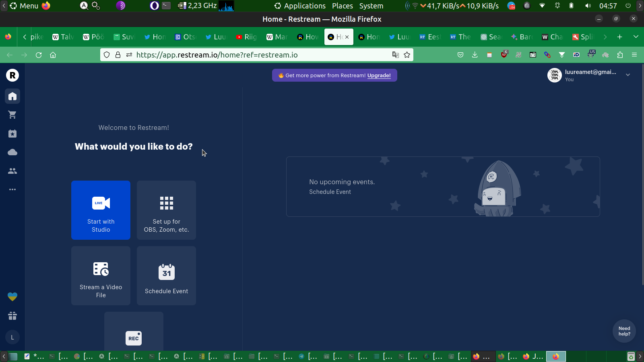This screenshot has height=362, width=644.
Task: Choose the Stream a Video File card
Action: (101, 276)
